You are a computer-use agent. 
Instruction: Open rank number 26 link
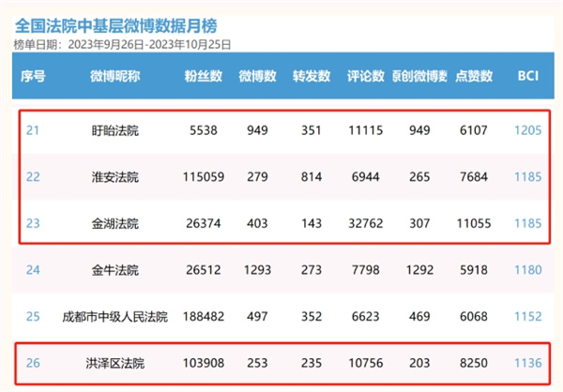tap(33, 363)
